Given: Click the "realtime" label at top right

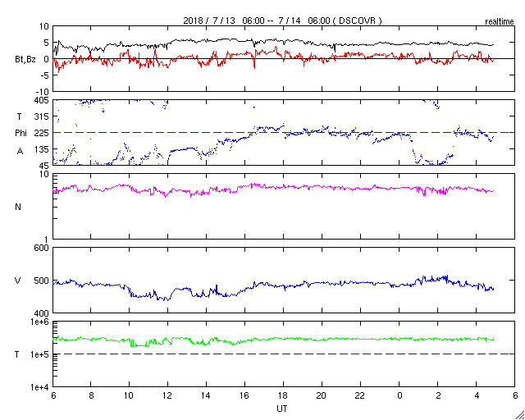Looking at the screenshot, I should click(500, 22).
